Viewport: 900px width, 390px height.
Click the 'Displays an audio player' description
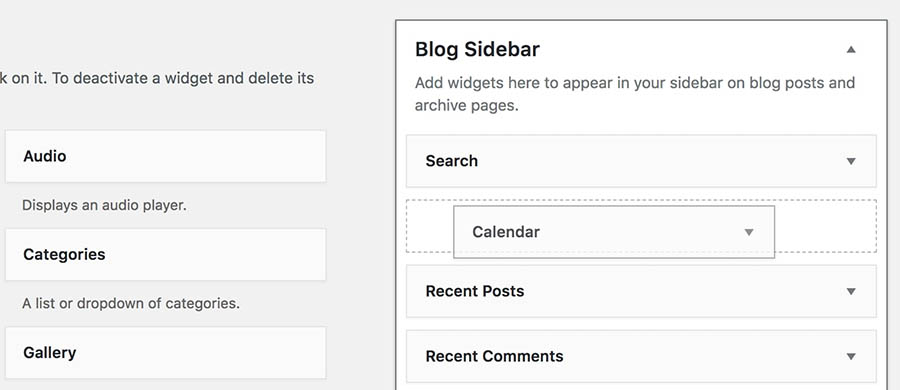(x=104, y=205)
